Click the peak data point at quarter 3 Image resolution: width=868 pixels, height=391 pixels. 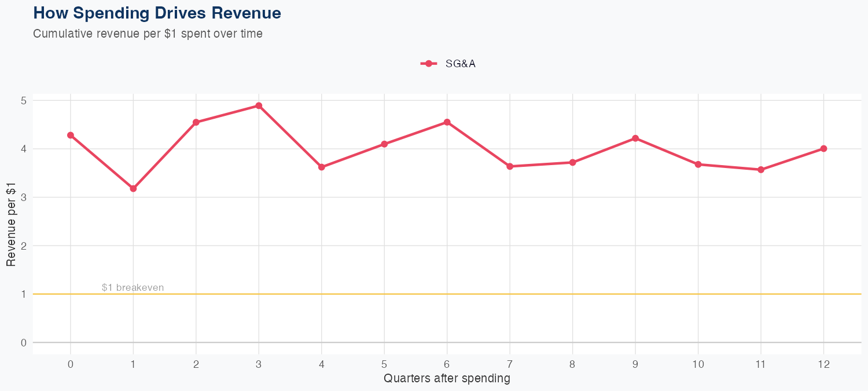click(x=259, y=105)
